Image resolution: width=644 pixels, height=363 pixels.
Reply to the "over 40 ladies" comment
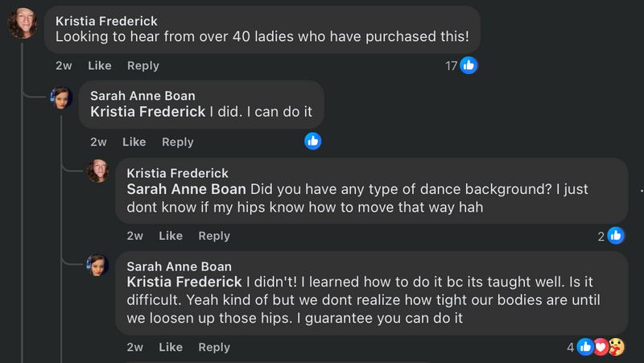143,66
